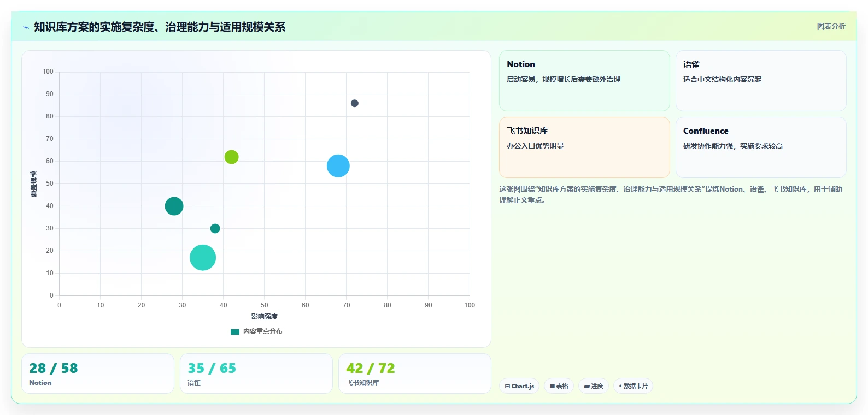The height and width of the screenshot is (415, 868).
Task: Click the 表格 tag chip
Action: [x=559, y=386]
